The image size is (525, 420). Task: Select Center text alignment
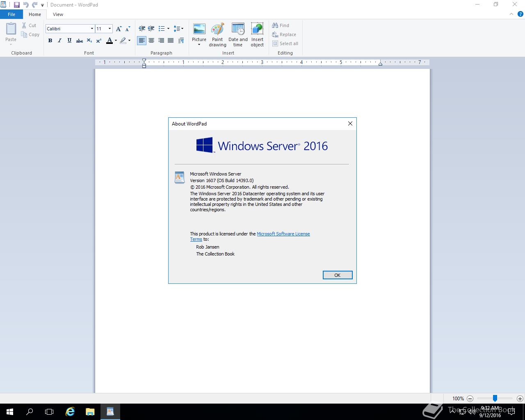tap(151, 41)
